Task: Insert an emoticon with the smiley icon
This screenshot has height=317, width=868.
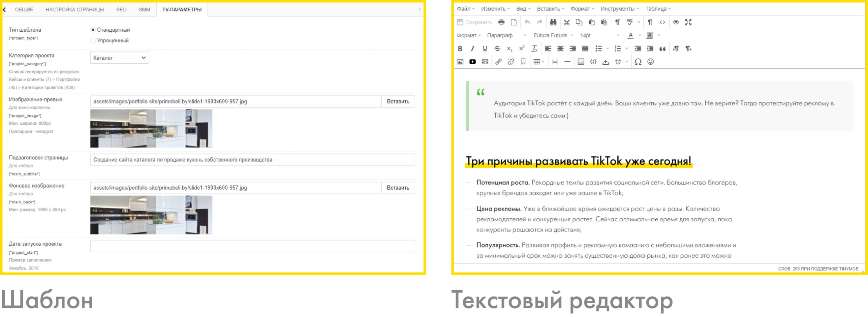Action: tap(651, 62)
